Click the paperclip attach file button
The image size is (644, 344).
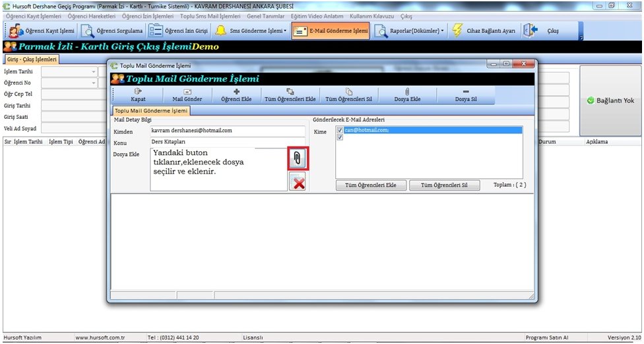(x=297, y=158)
